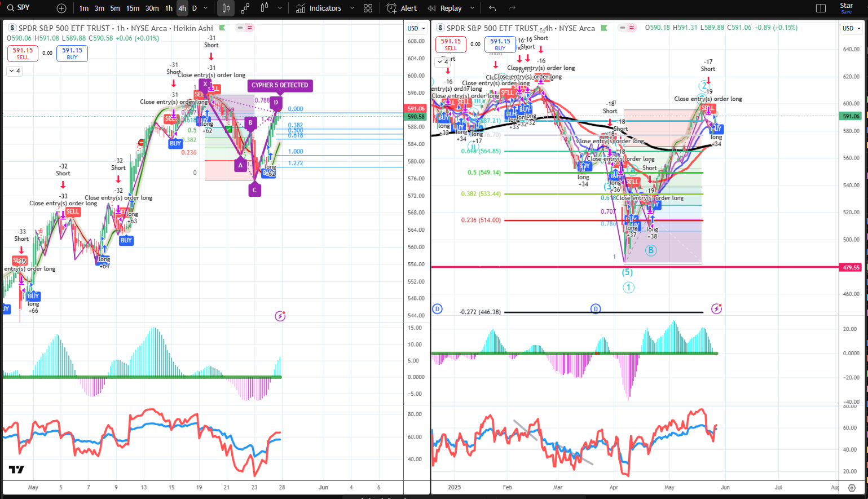Image resolution: width=868 pixels, height=499 pixels.
Task: Toggle the grey dash indicator on the 4h chart
Action: click(623, 28)
